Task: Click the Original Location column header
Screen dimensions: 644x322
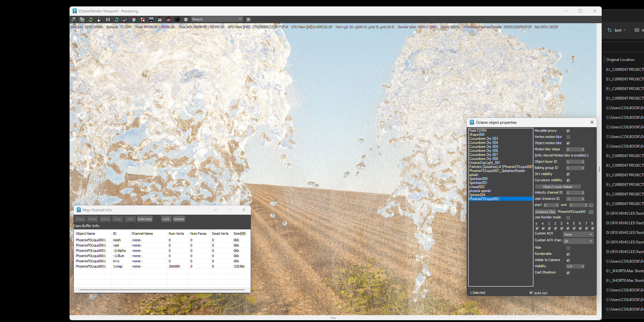Action: tap(620, 60)
